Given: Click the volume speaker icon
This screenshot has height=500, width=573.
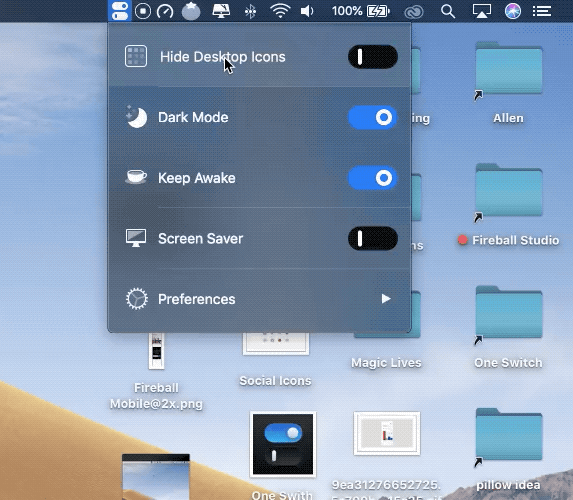Looking at the screenshot, I should 307,11.
